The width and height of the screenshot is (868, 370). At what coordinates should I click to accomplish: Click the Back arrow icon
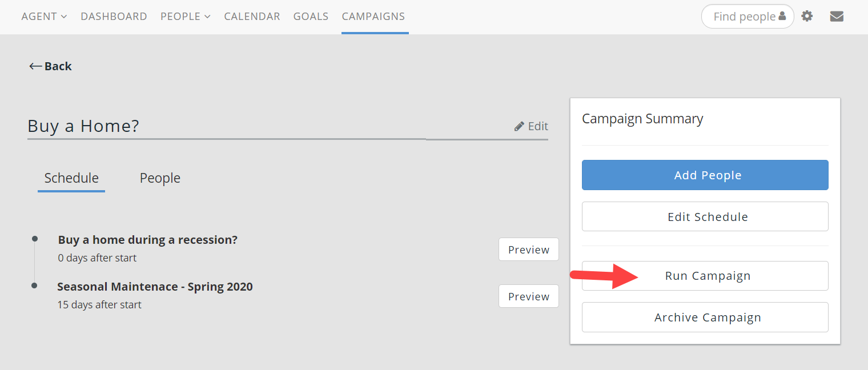coord(35,66)
